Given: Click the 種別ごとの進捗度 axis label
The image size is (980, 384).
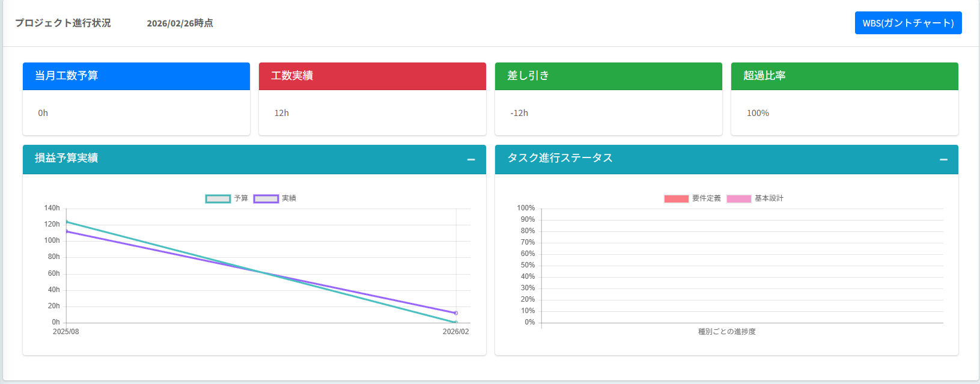Looking at the screenshot, I should 726,332.
